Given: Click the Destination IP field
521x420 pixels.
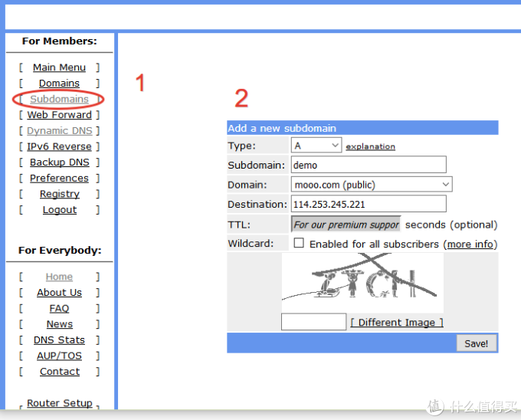Looking at the screenshot, I should coord(369,205).
